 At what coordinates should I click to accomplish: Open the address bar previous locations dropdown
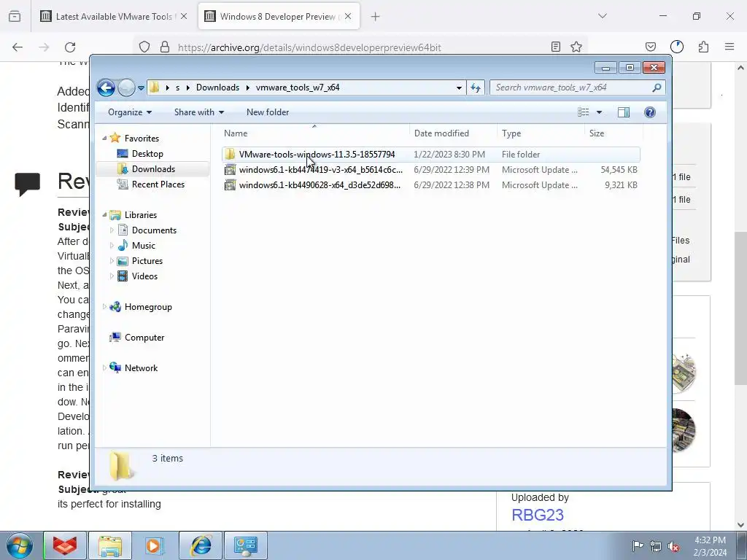(x=459, y=87)
